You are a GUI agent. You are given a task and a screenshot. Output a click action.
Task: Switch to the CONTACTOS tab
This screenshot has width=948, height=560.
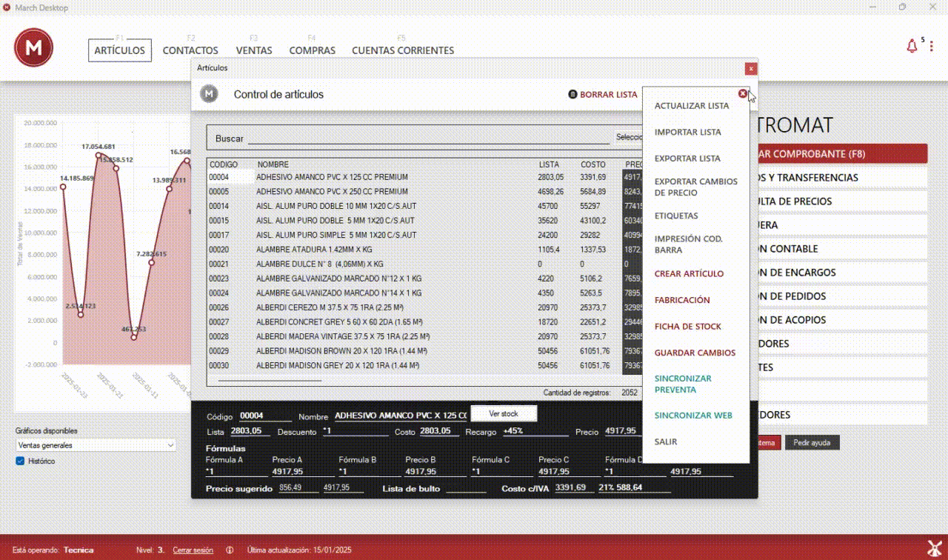click(190, 50)
